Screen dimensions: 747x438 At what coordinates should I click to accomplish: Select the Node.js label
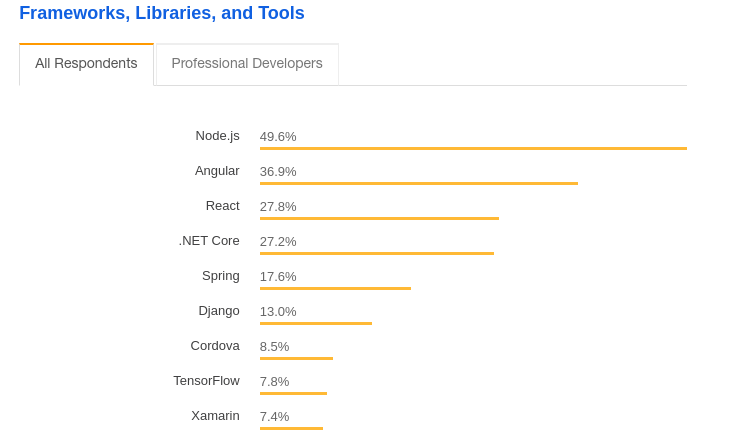click(217, 136)
